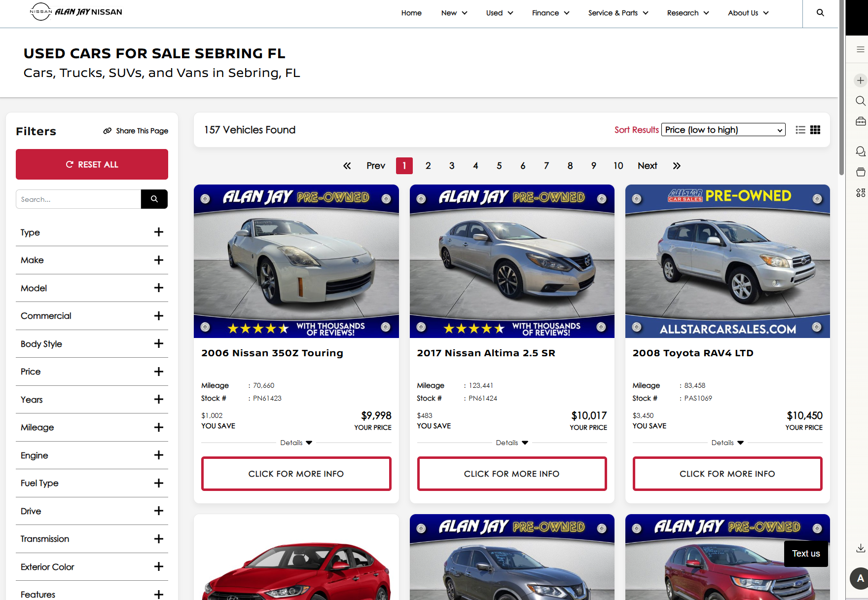
Task: Jump to last page double-right arrow
Action: click(677, 166)
